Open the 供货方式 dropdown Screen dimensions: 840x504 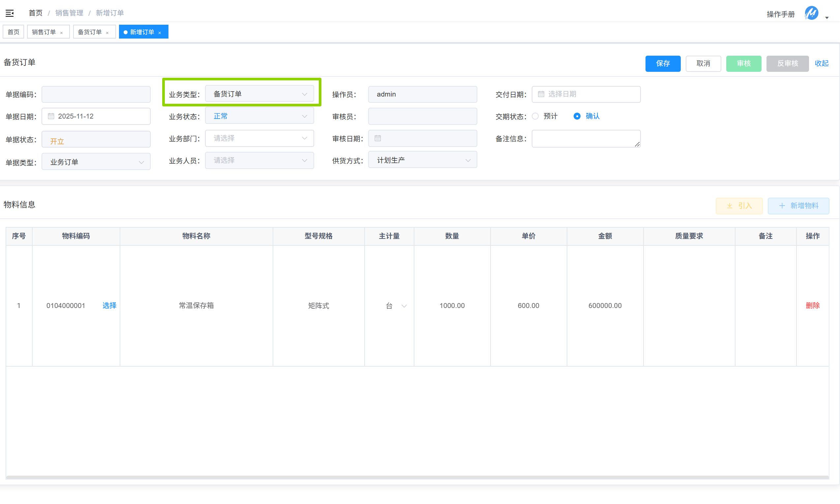pos(422,160)
